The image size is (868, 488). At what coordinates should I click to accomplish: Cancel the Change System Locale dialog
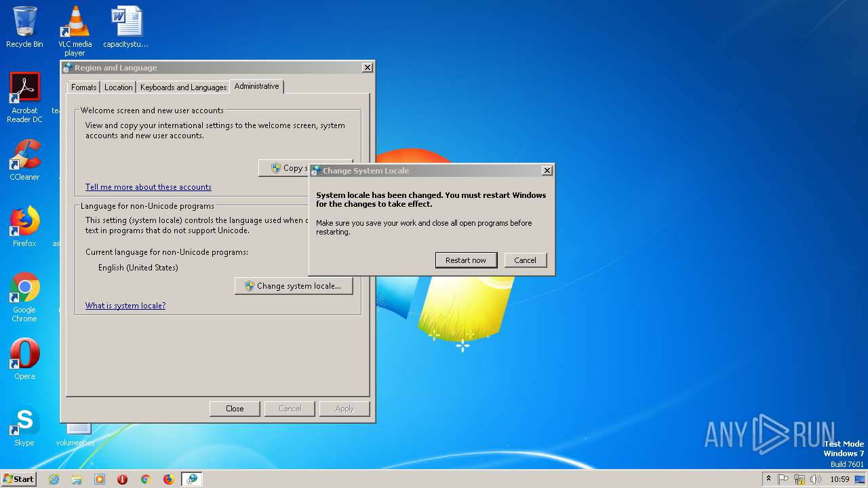[x=525, y=260]
